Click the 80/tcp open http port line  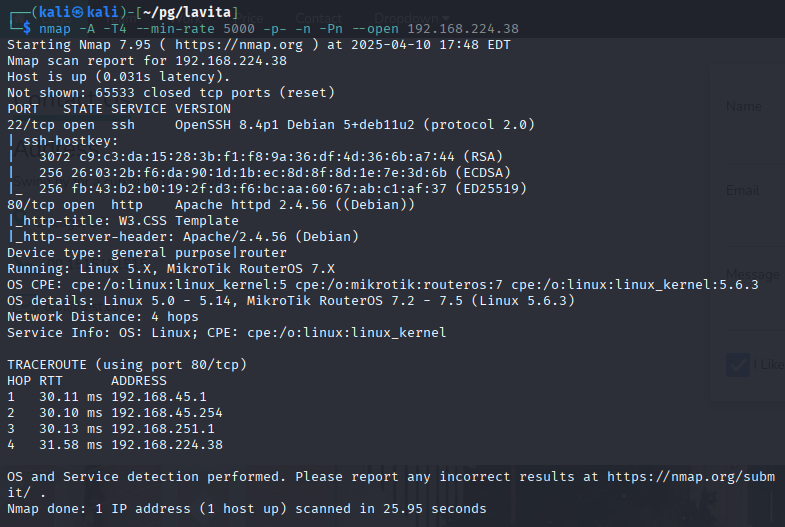(211, 205)
